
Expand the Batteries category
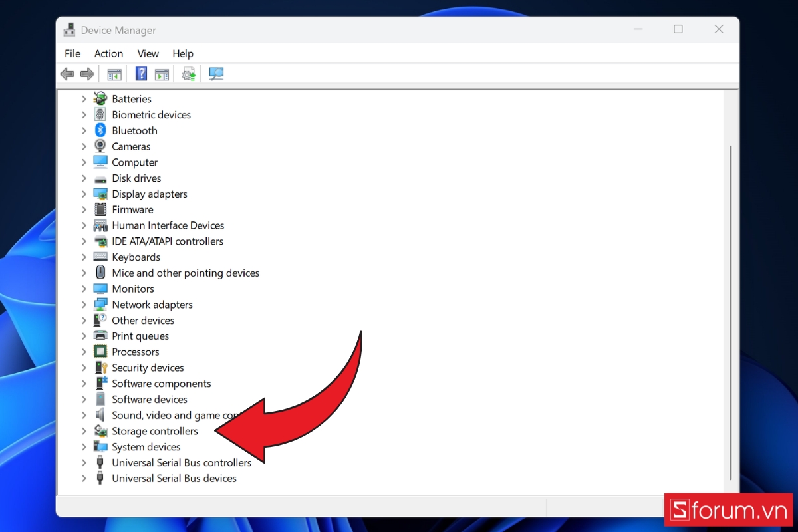pos(84,99)
